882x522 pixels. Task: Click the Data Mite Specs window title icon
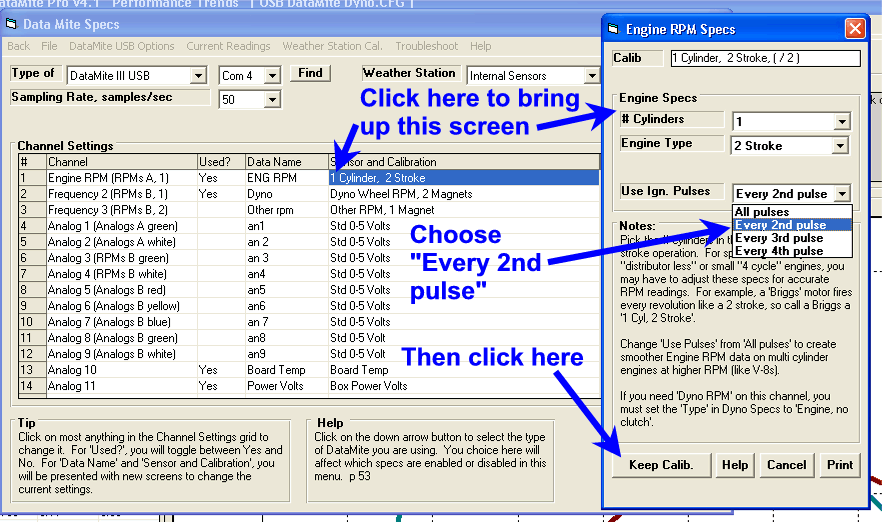point(11,24)
